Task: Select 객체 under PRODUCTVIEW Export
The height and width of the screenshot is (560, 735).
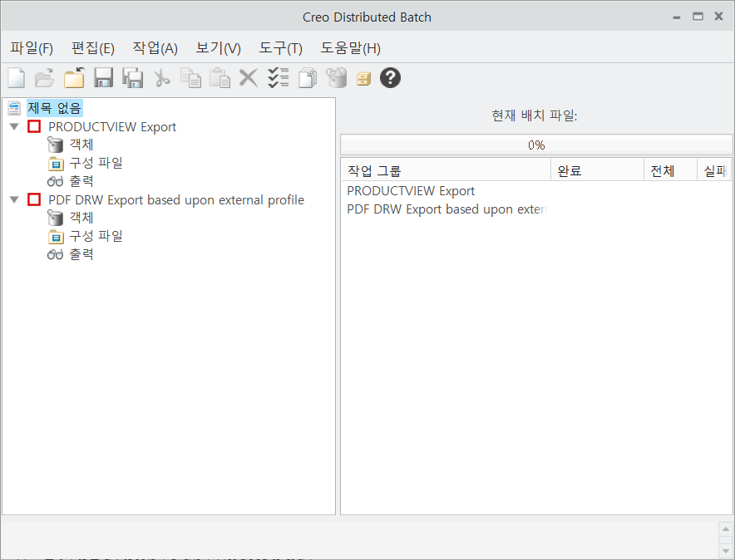Action: click(81, 145)
